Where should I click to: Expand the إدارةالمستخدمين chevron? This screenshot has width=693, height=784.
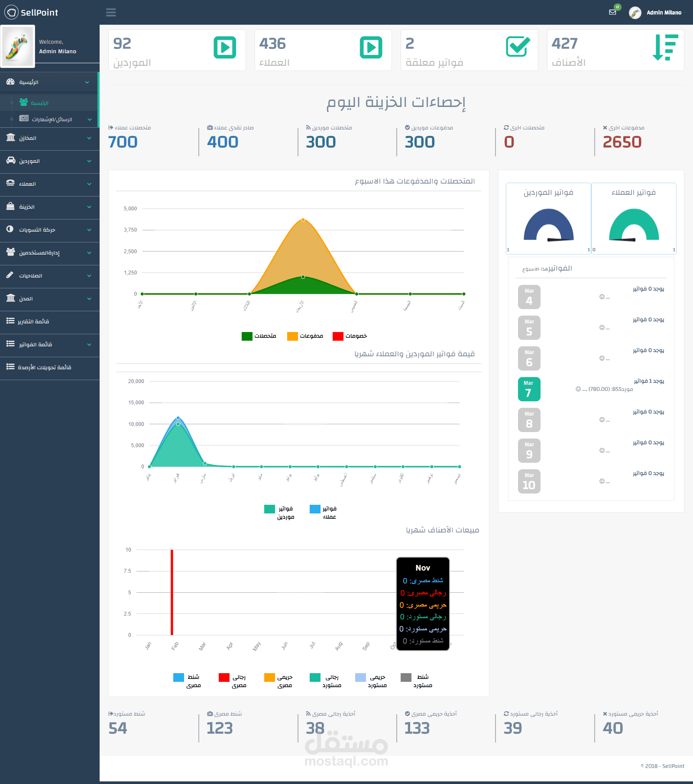pos(89,253)
